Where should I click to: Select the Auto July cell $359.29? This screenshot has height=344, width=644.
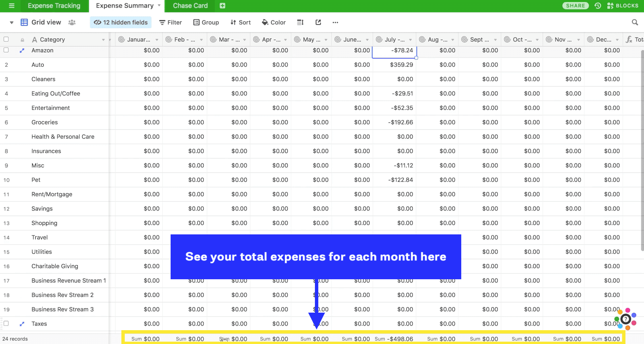[x=394, y=65]
